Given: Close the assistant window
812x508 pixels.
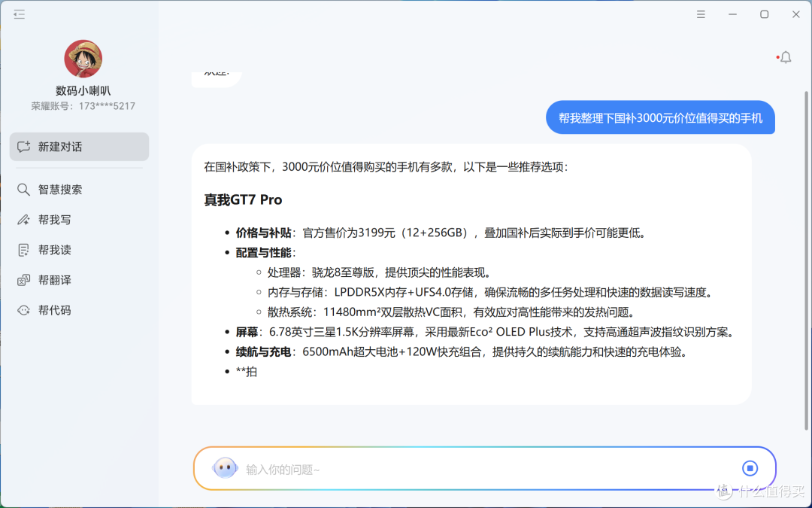Looking at the screenshot, I should tap(796, 14).
